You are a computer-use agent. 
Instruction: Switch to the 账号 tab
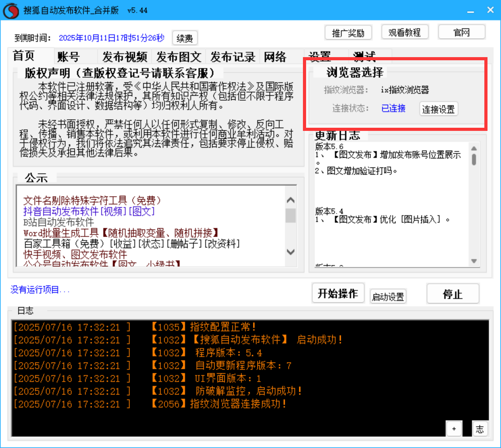[76, 57]
